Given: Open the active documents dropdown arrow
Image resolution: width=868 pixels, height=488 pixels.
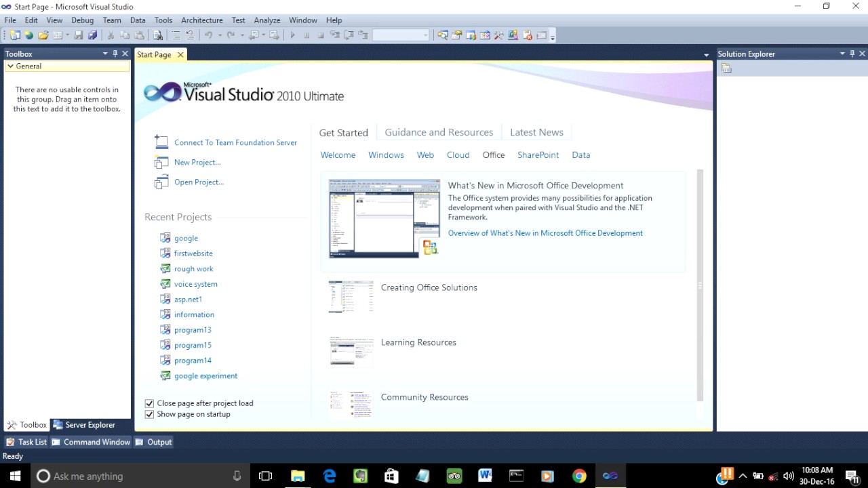Looking at the screenshot, I should [706, 55].
